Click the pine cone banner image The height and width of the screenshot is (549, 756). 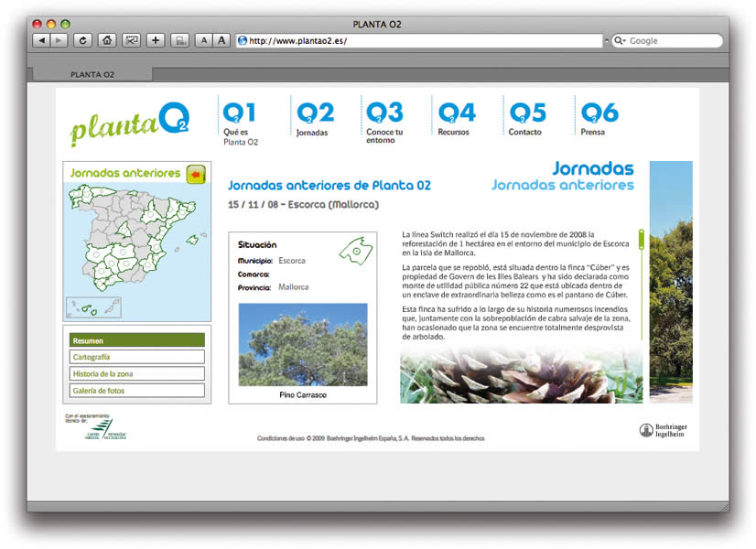click(x=521, y=375)
